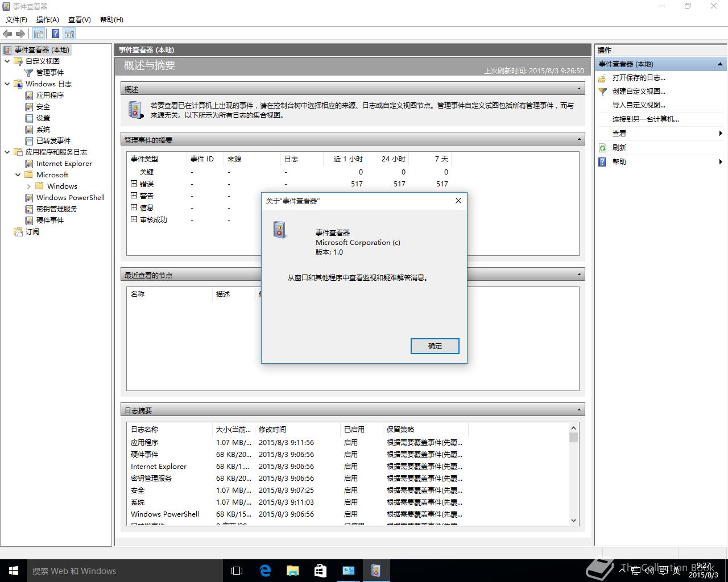Expand 警告 event type row

click(x=134, y=195)
